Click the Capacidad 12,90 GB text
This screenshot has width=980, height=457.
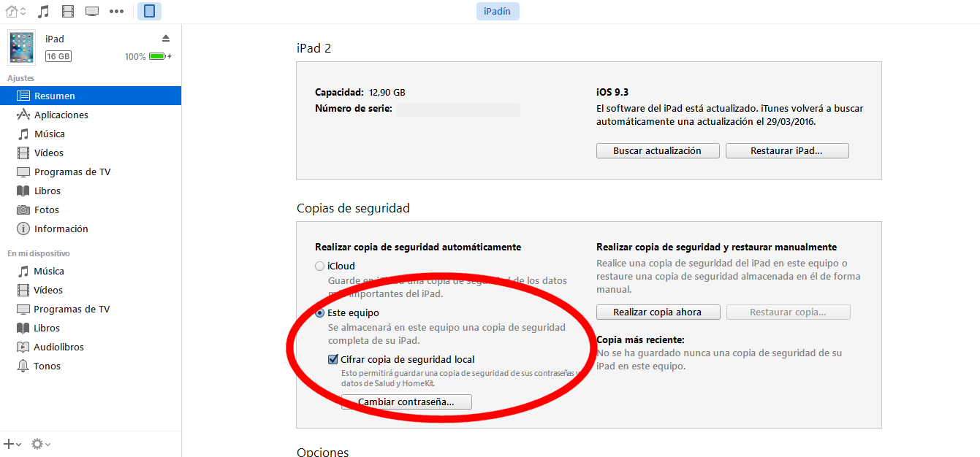tap(360, 93)
